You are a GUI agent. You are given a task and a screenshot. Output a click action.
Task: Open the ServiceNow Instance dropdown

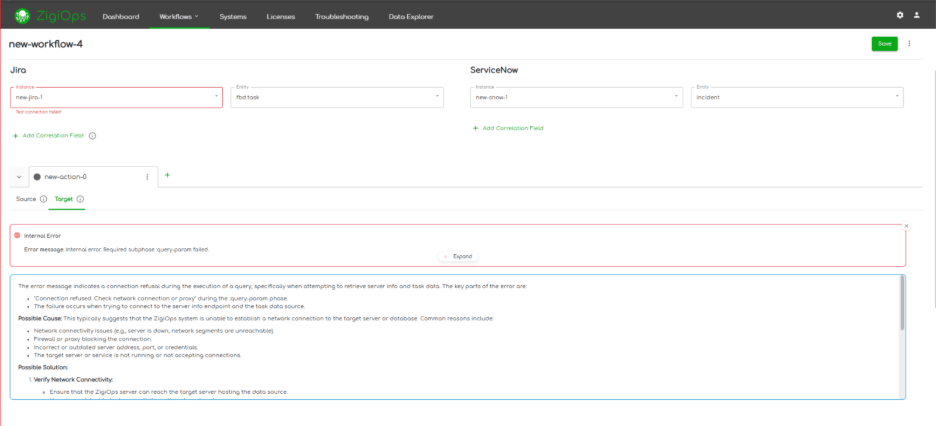(x=577, y=97)
